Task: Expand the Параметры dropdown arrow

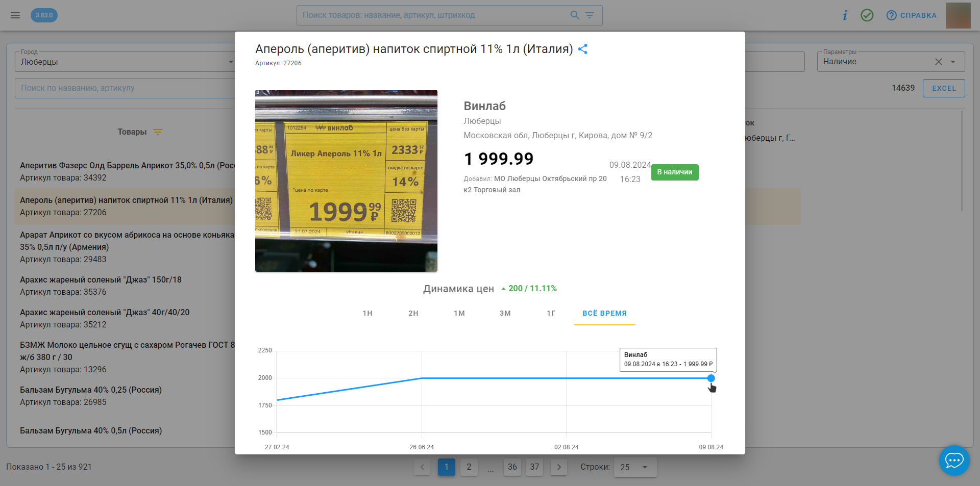Action: coord(953,62)
